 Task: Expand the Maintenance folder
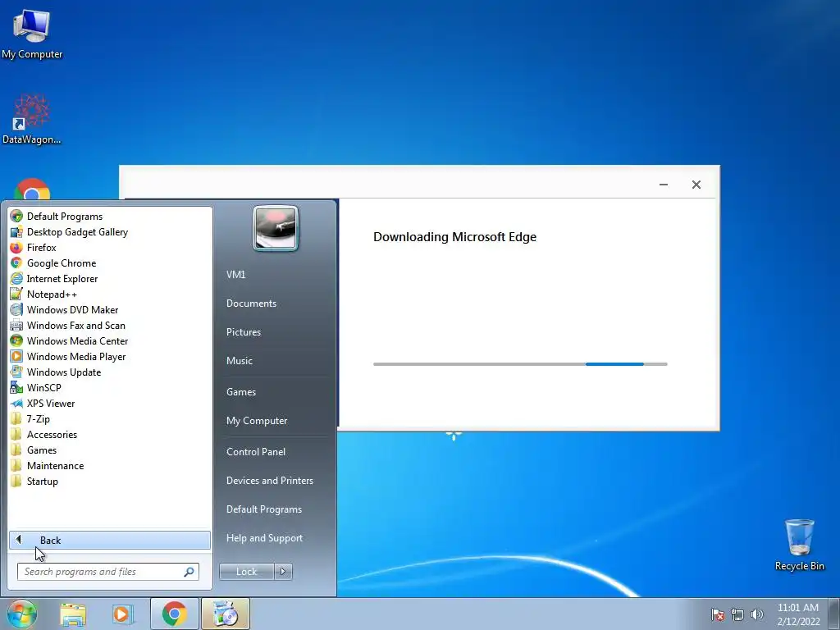[55, 466]
